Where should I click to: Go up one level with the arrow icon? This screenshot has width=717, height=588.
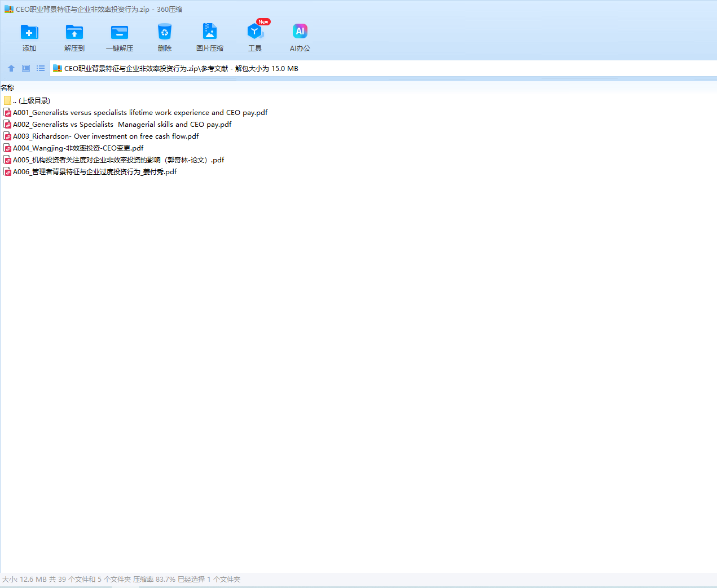(x=11, y=68)
